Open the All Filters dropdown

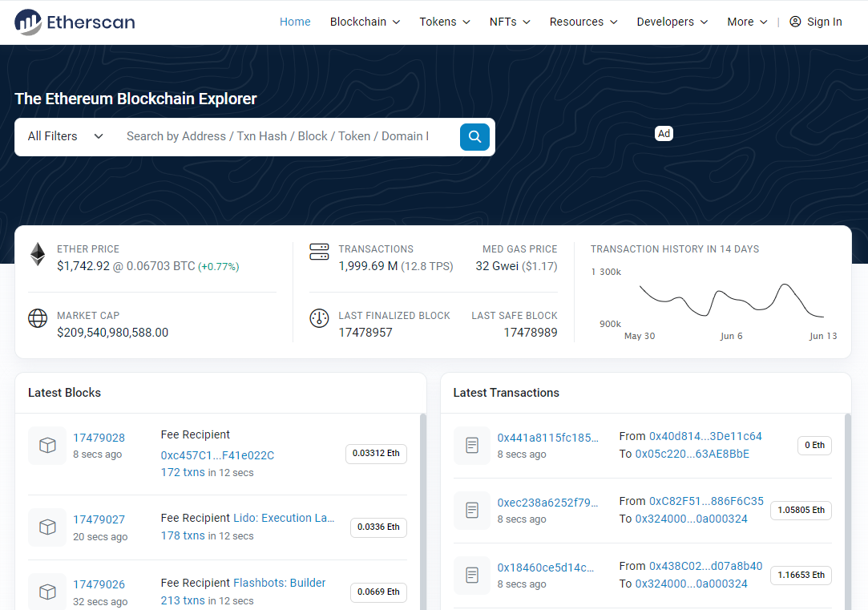[66, 136]
